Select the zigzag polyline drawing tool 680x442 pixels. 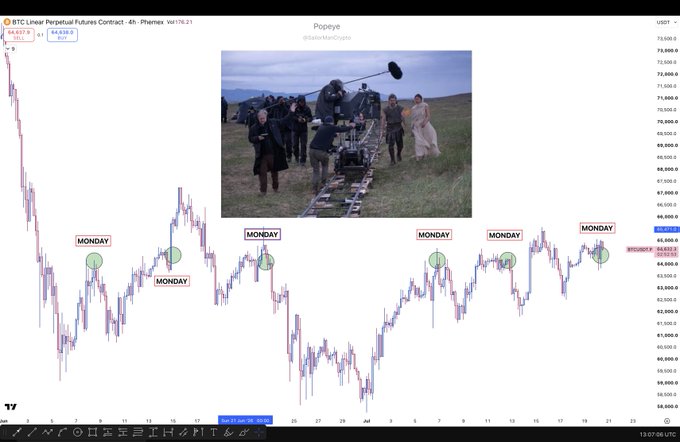[47, 432]
